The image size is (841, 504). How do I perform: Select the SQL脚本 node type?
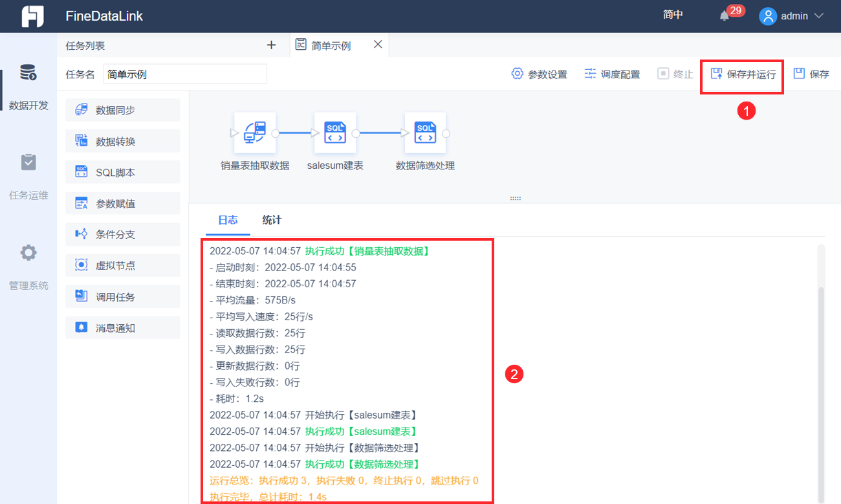[123, 172]
